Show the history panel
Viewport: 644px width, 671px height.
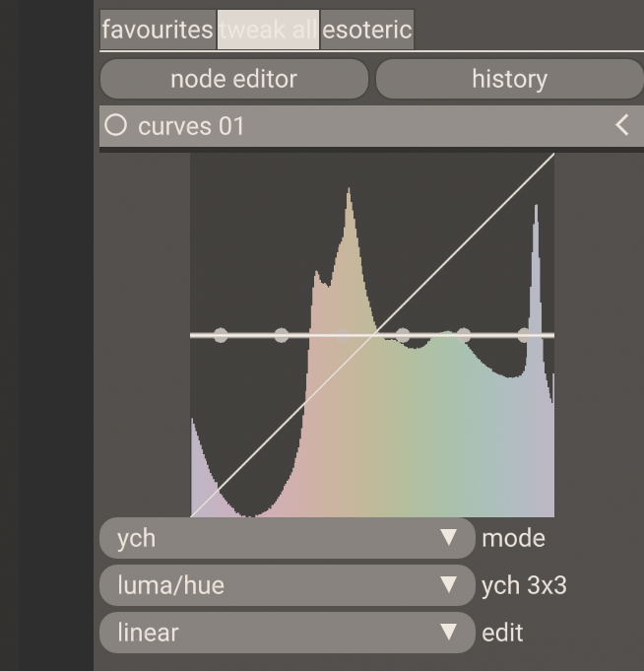[x=509, y=79]
